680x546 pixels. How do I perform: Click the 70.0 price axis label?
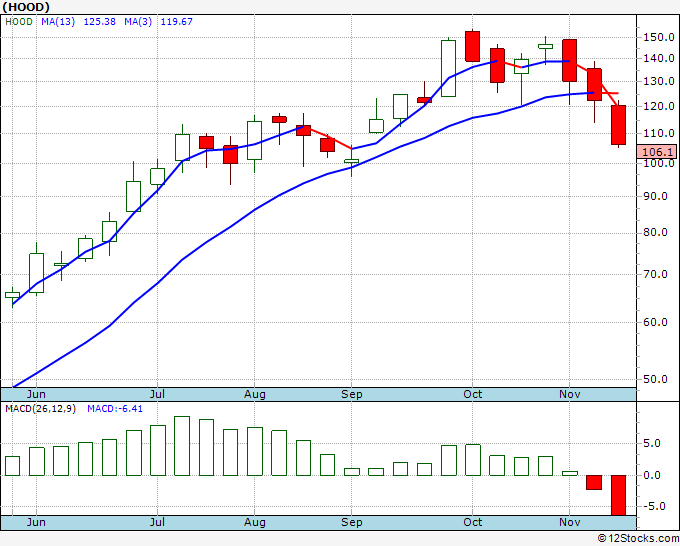click(655, 274)
